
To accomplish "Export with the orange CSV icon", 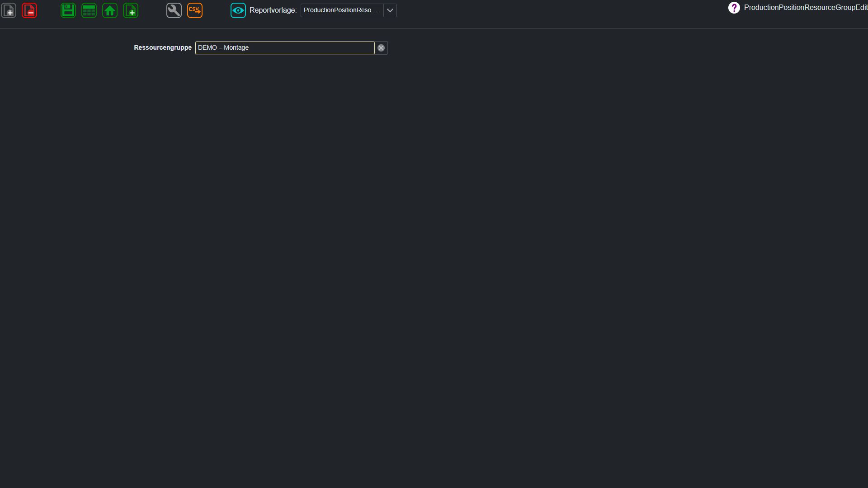I will (195, 10).
